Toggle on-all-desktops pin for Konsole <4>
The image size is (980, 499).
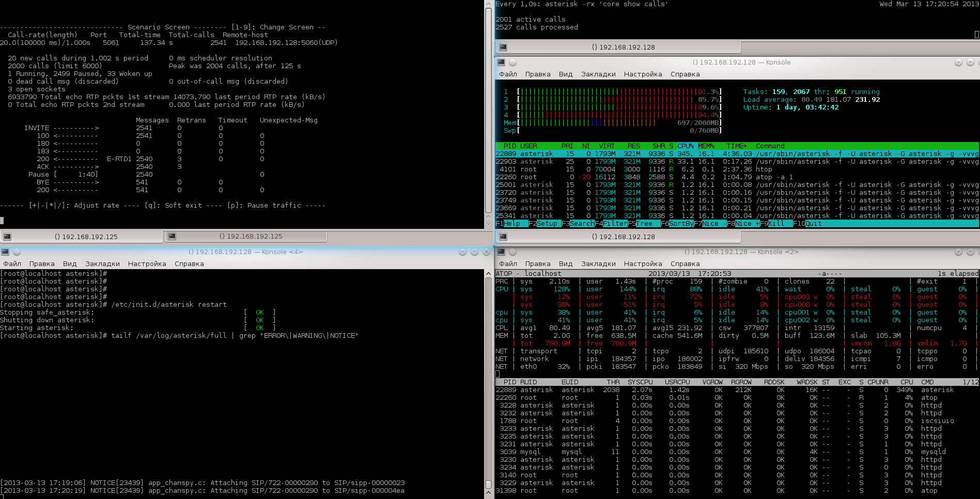pyautogui.click(x=17, y=252)
